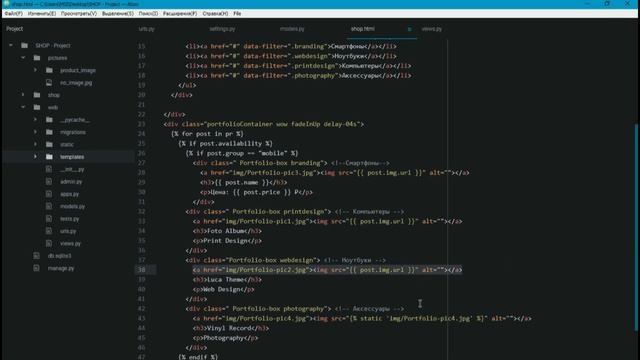Click the __pycache__ folder icon
This screenshot has width=640, height=360.
tap(49, 120)
